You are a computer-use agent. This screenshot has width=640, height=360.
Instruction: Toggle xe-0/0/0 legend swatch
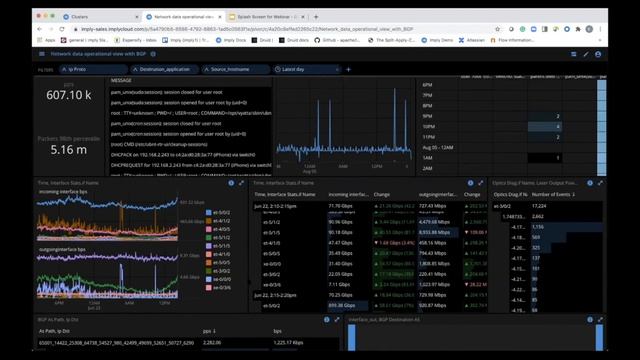tap(209, 279)
